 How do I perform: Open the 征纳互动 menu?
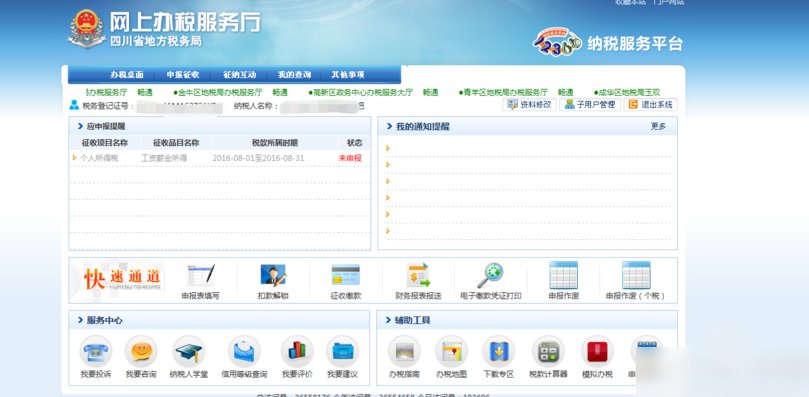tap(239, 75)
